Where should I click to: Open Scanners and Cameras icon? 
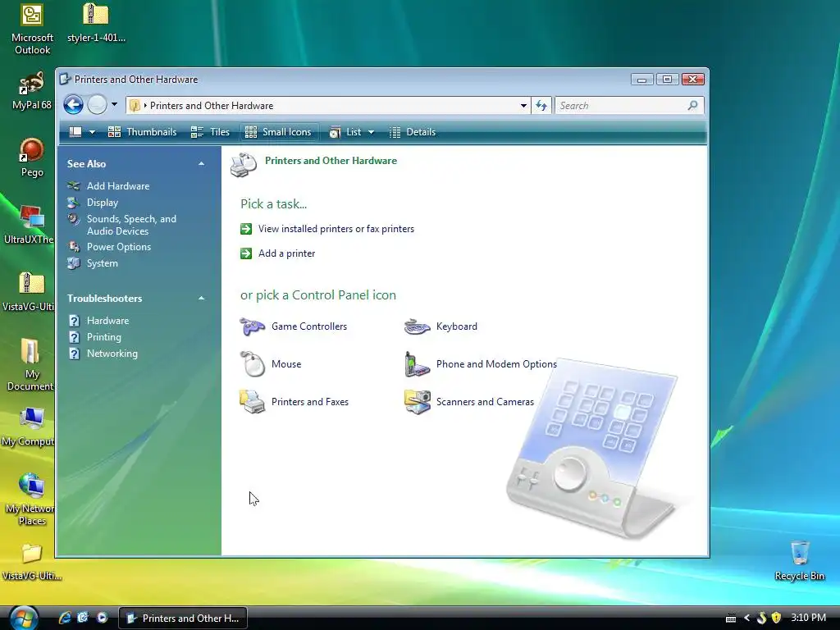click(x=417, y=402)
